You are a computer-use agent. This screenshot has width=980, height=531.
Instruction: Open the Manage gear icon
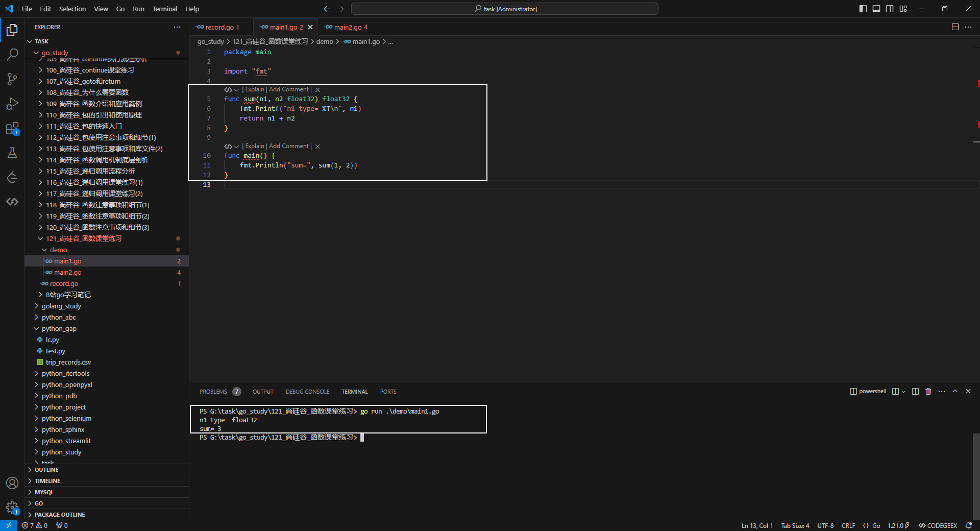[12, 508]
